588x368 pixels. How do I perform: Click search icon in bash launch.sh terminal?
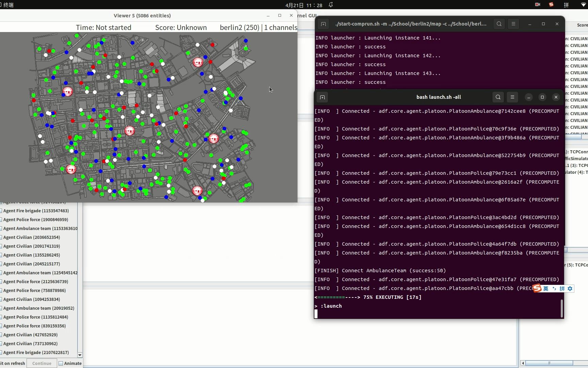pos(498,97)
